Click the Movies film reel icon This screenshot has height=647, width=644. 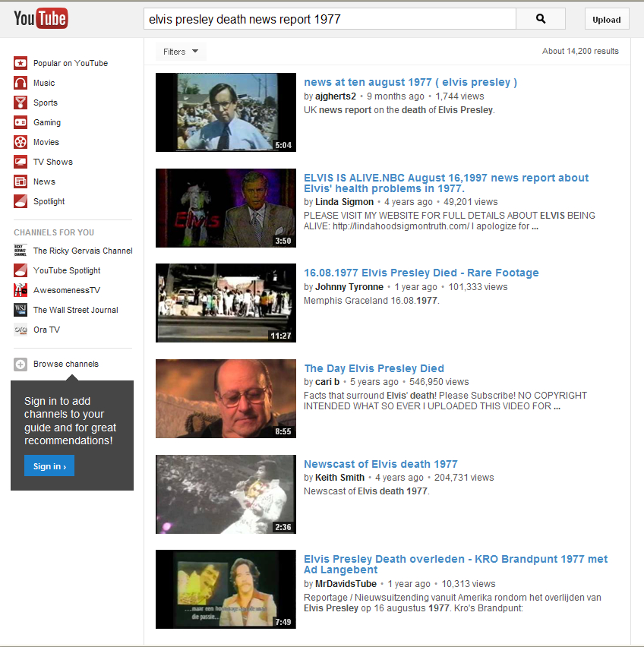[x=21, y=142]
